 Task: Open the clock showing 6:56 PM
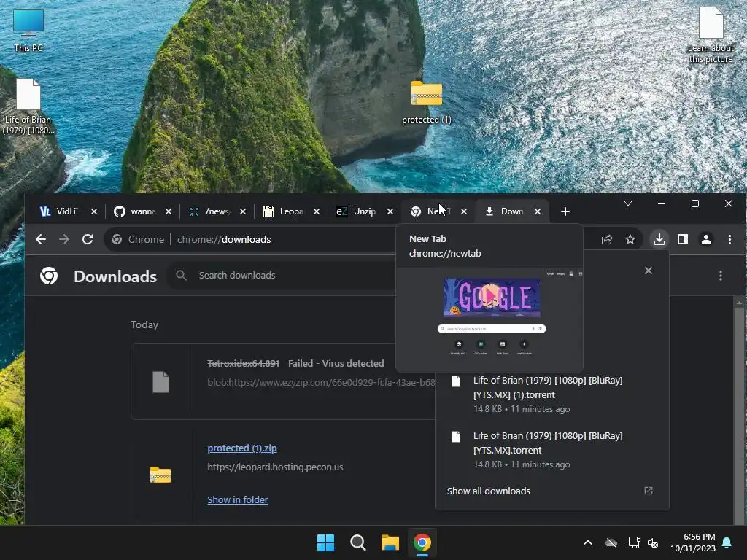click(693, 542)
